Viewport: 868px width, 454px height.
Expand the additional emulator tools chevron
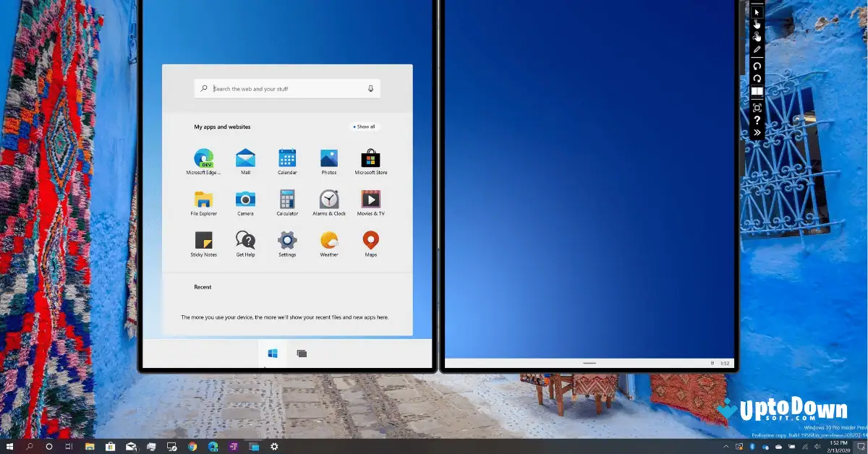click(x=757, y=132)
